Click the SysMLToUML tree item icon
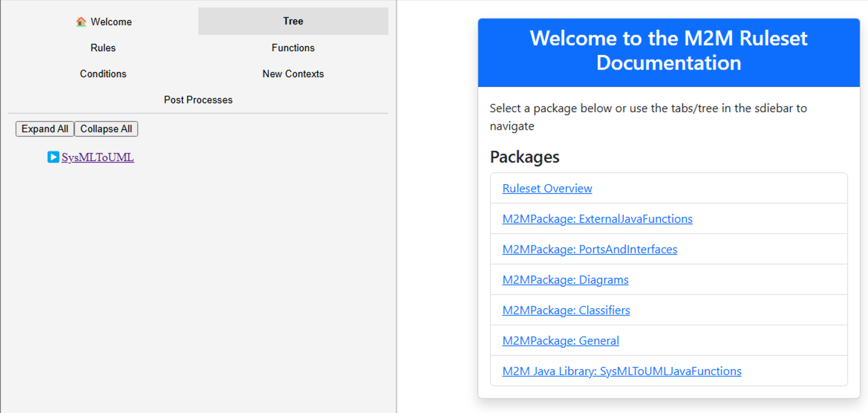The width and height of the screenshot is (868, 413). coord(53,157)
